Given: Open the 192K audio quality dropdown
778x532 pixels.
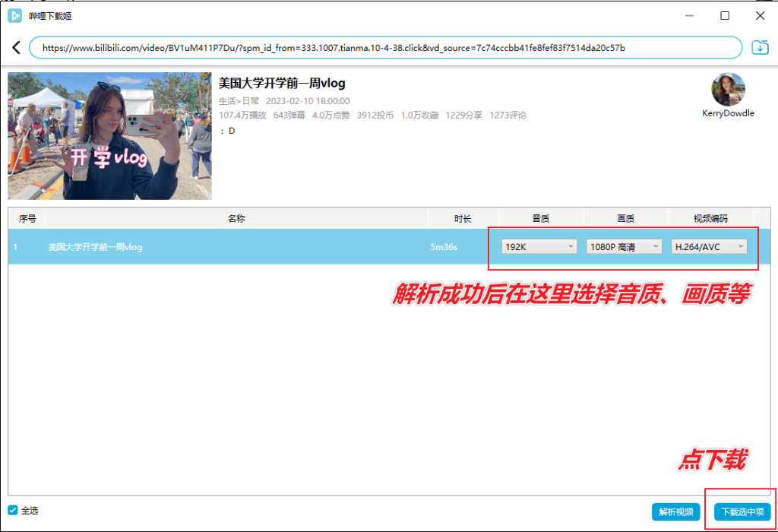Looking at the screenshot, I should [538, 246].
